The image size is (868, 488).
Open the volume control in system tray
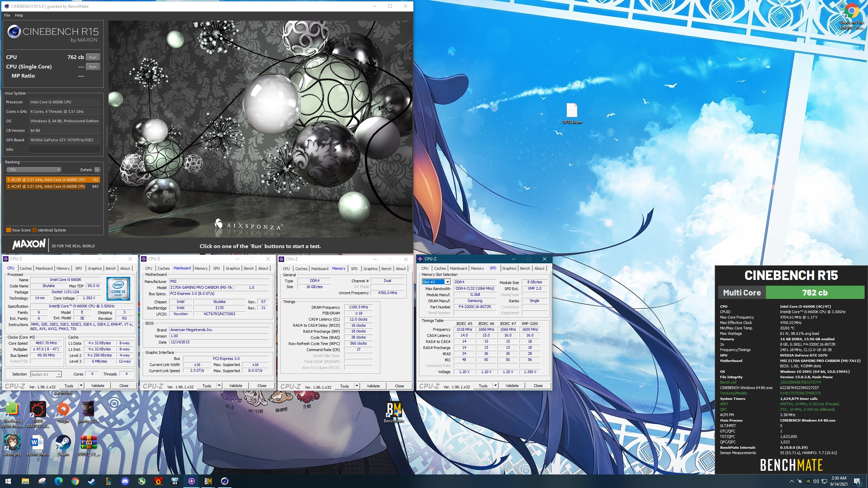[x=816, y=481]
